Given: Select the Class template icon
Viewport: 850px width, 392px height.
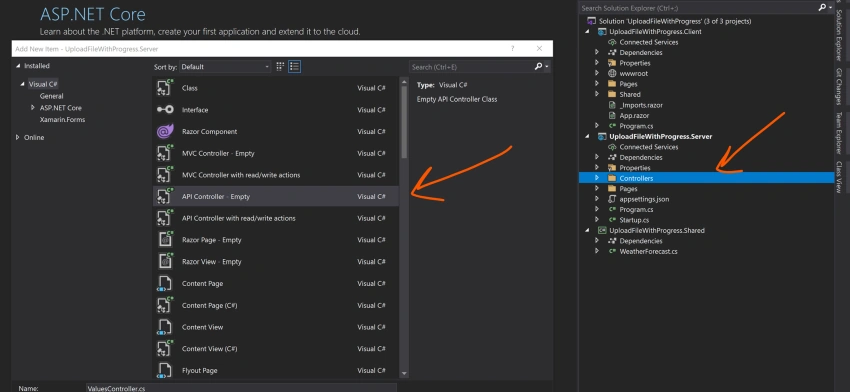Looking at the screenshot, I should [165, 88].
